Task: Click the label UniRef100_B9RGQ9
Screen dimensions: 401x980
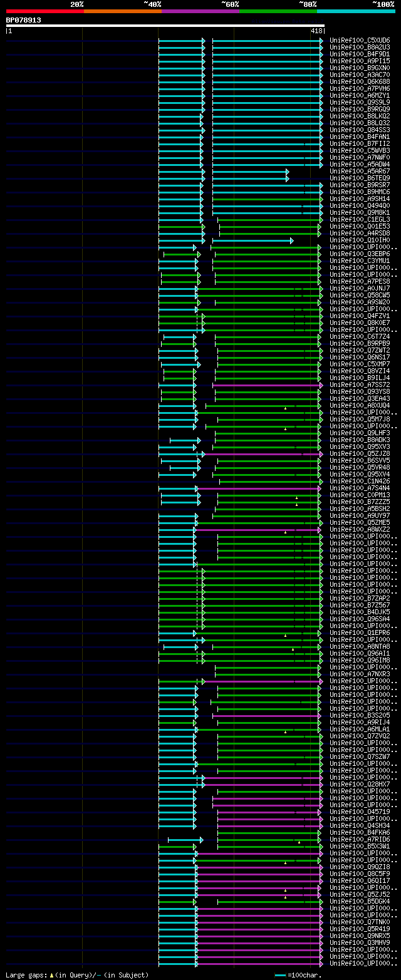Action: tap(360, 109)
